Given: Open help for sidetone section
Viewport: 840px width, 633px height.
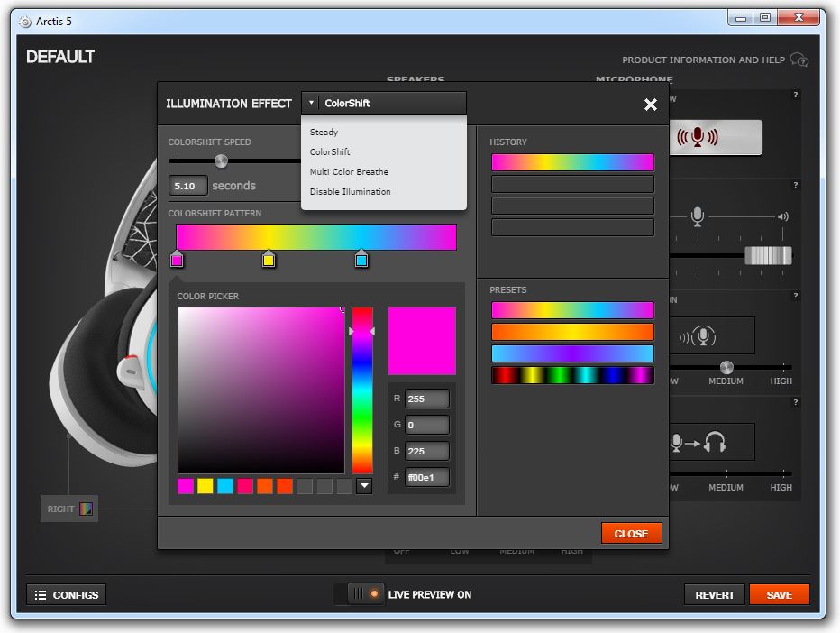Looking at the screenshot, I should [796, 402].
